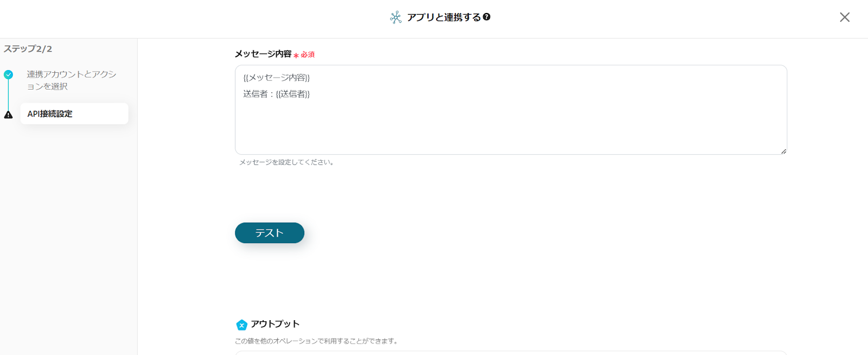Viewport: 868px width, 355px height.
Task: Click the アプリと連携する title text
Action: click(444, 17)
